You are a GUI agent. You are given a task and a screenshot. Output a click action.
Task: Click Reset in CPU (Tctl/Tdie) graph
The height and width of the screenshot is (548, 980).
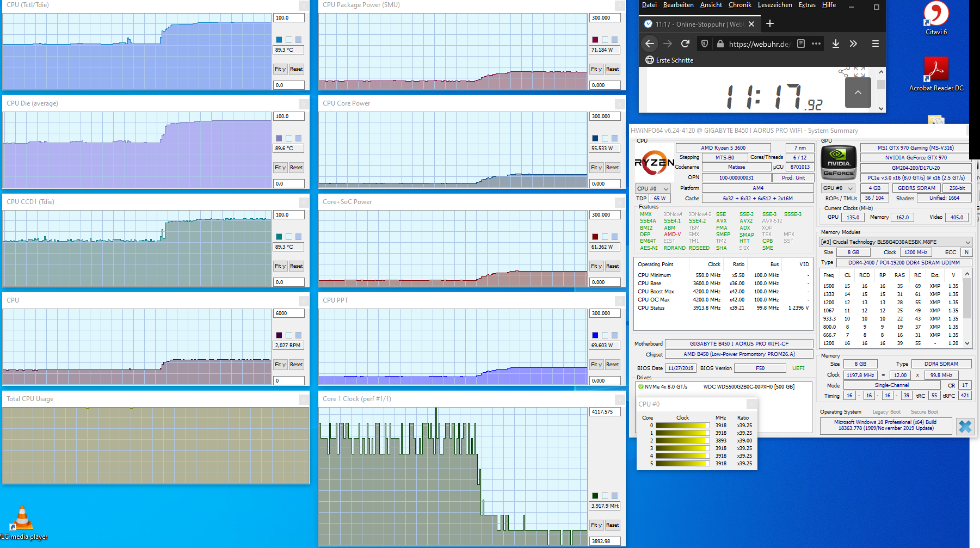(297, 69)
